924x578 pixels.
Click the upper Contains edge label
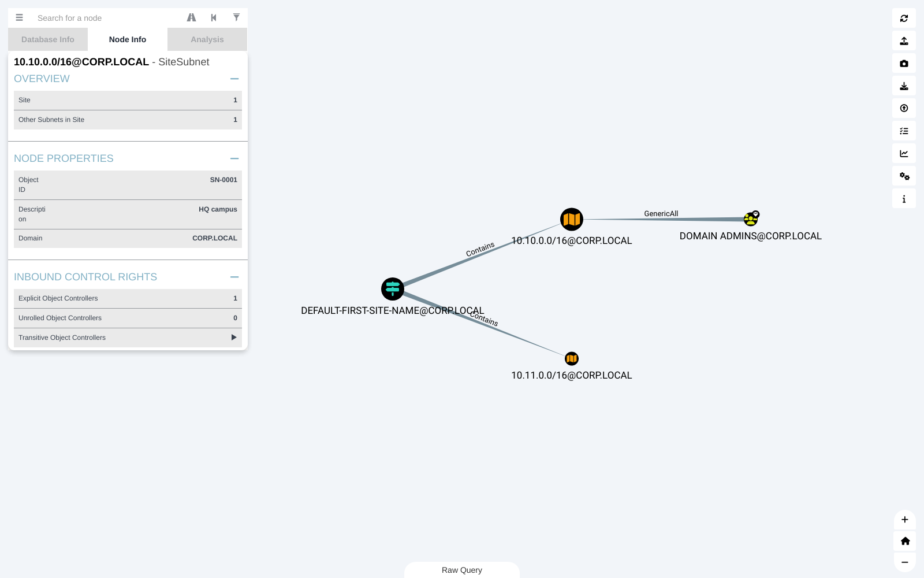pos(480,249)
